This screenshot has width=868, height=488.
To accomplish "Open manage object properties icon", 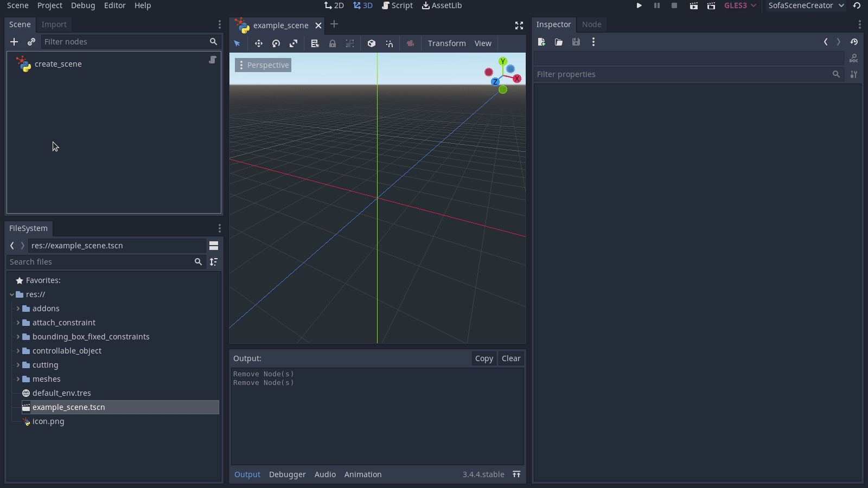I will coord(854,74).
